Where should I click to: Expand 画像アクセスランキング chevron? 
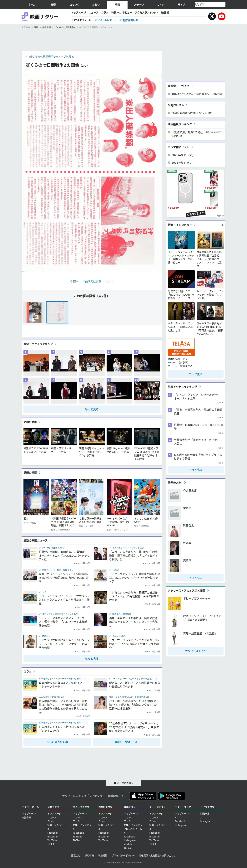pyautogui.click(x=56, y=344)
